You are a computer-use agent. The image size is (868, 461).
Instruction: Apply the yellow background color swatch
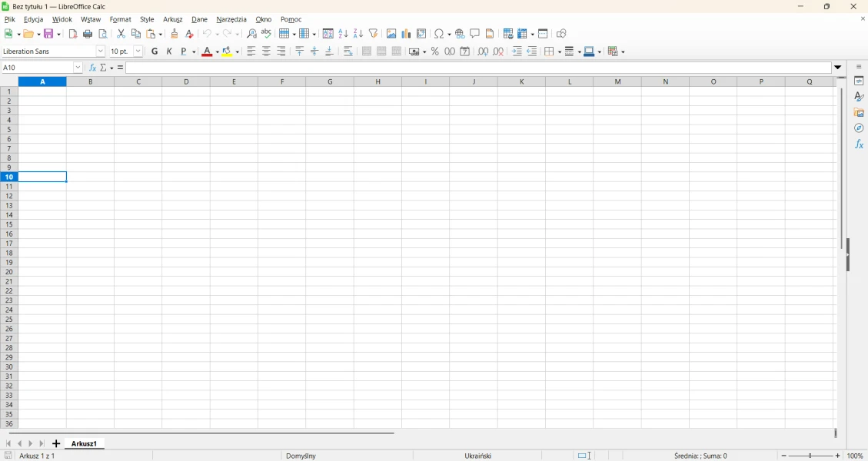pos(228,51)
